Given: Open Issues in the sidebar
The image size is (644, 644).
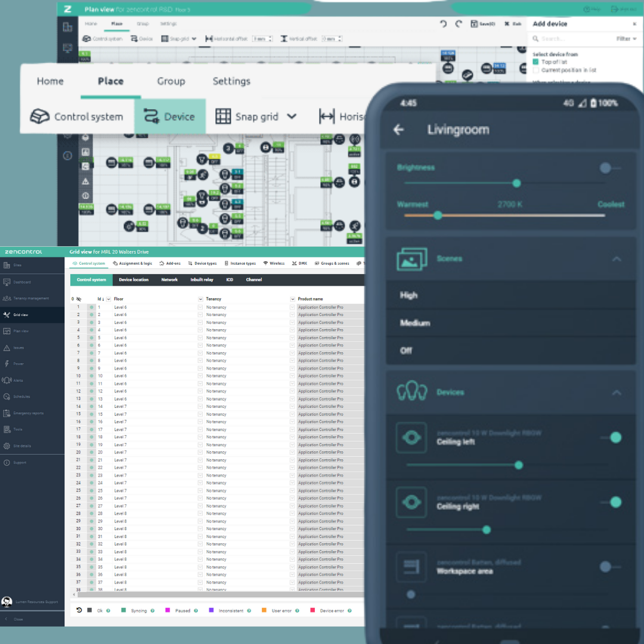Looking at the screenshot, I should point(14,348).
